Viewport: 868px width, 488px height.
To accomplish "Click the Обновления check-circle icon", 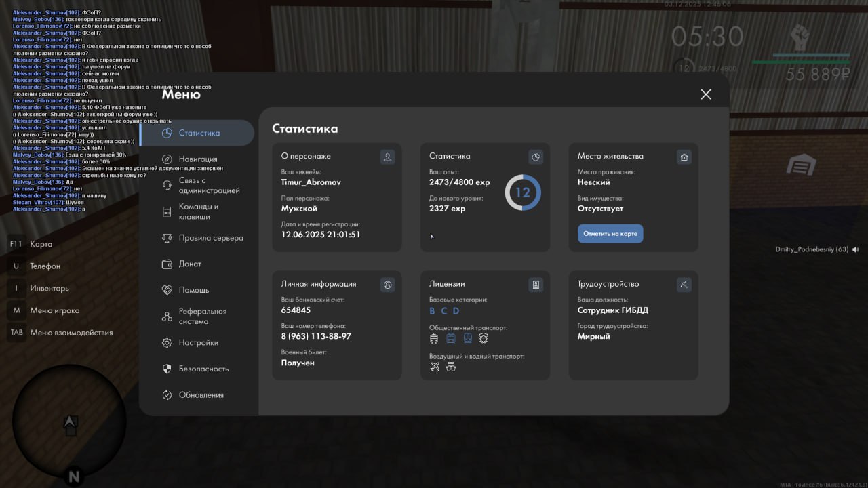I will [167, 395].
